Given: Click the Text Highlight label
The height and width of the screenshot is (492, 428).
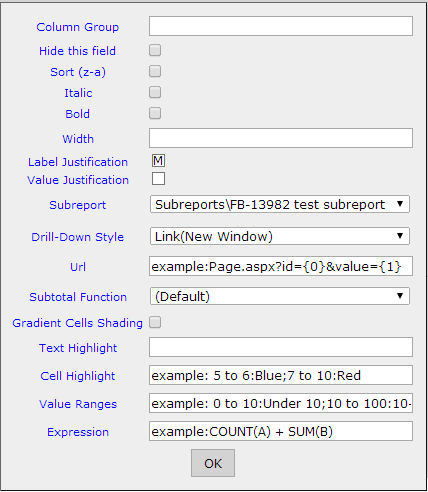Looking at the screenshot, I should (x=78, y=348).
